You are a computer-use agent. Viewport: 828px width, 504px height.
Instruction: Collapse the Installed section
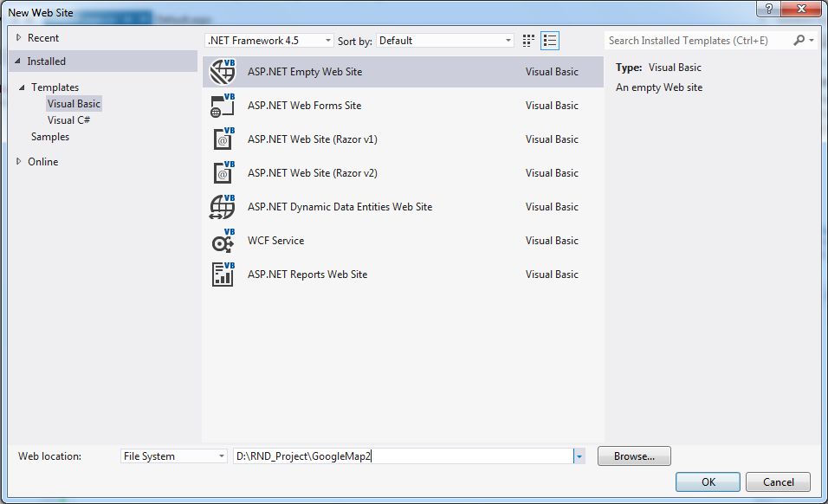18,61
